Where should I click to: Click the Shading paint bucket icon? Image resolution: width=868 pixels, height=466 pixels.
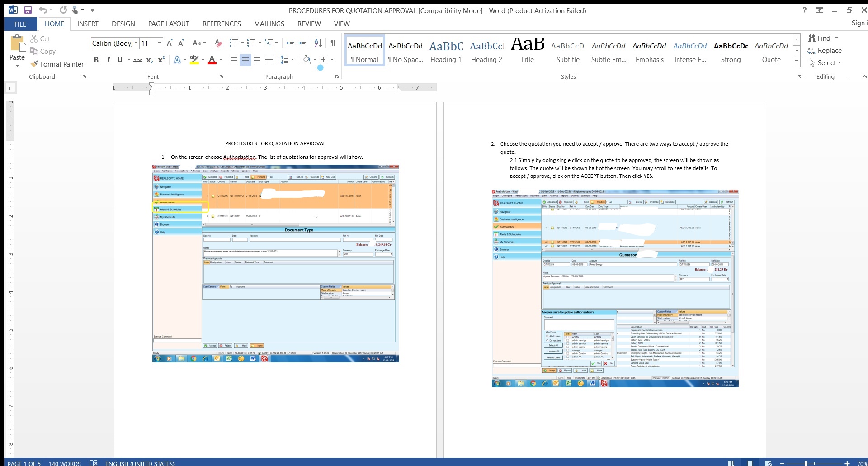306,60
